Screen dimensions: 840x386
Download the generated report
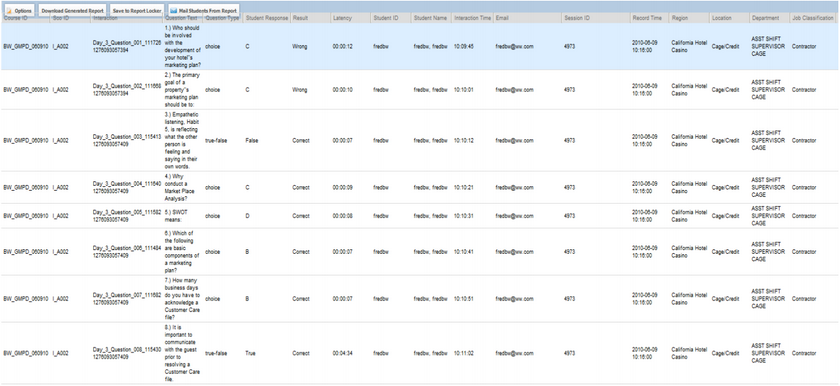pos(72,11)
